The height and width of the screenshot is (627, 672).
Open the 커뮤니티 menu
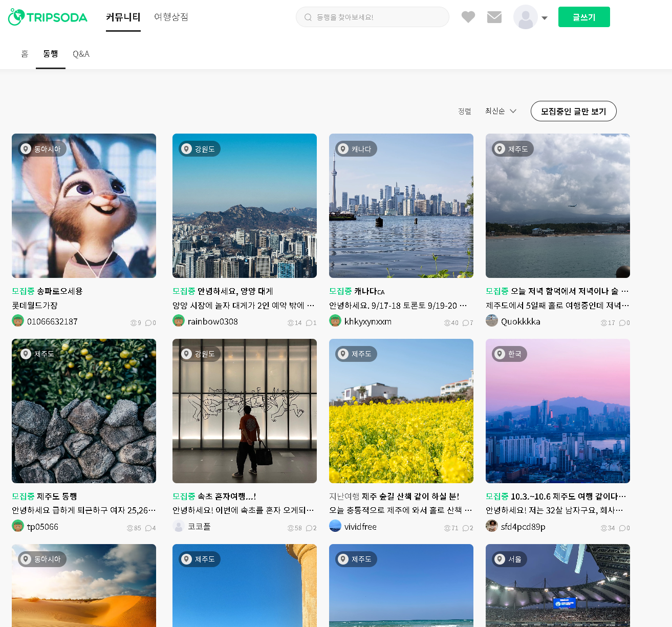pyautogui.click(x=123, y=17)
